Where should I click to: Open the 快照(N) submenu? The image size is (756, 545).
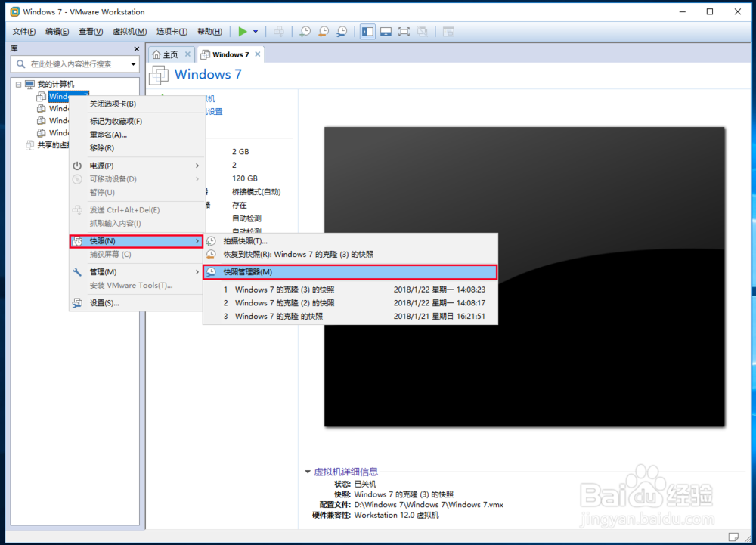(137, 241)
